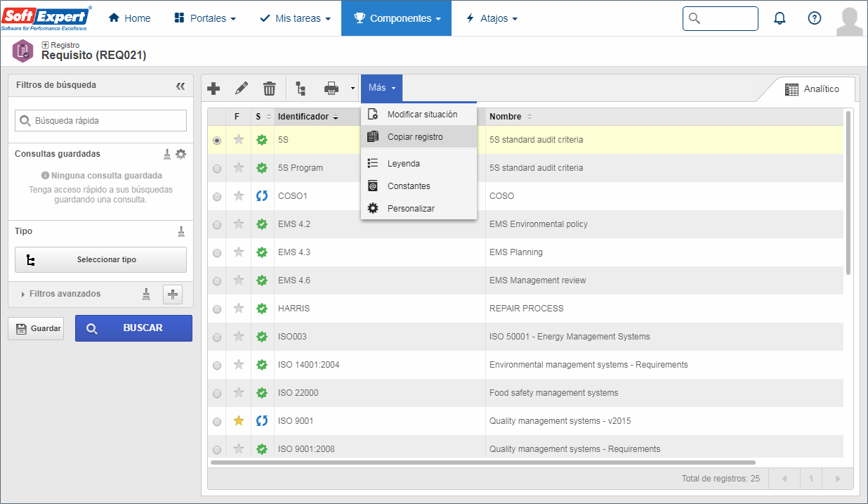The height and width of the screenshot is (504, 868).
Task: Switch to the Analítico tab
Action: coord(812,89)
